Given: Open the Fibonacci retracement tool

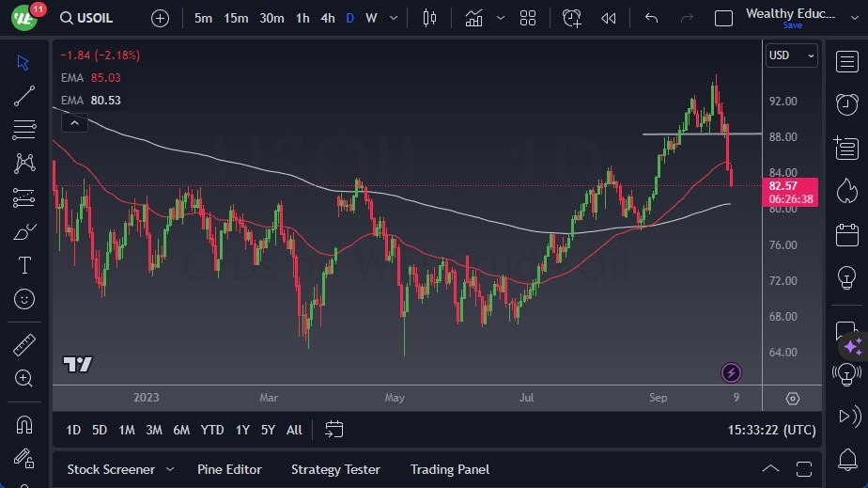Looking at the screenshot, I should (x=24, y=129).
